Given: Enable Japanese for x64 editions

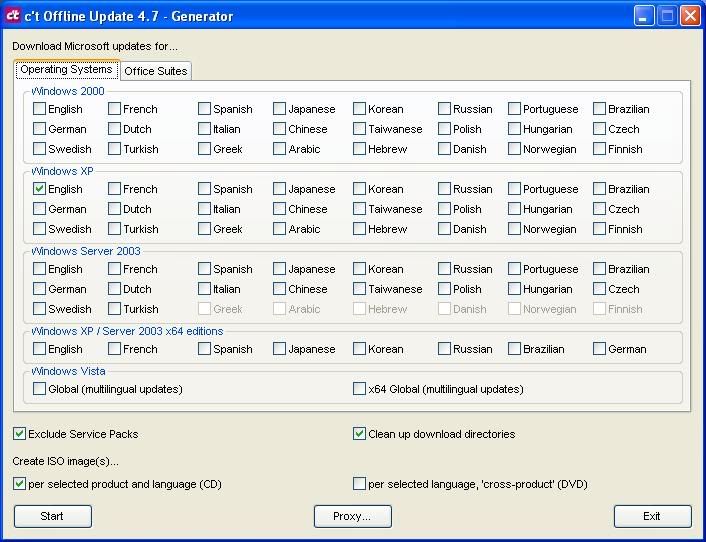Looking at the screenshot, I should point(279,348).
